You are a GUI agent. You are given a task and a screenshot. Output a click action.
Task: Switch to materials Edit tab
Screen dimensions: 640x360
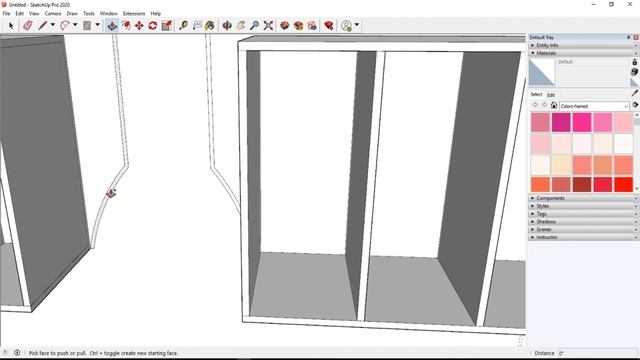(551, 95)
